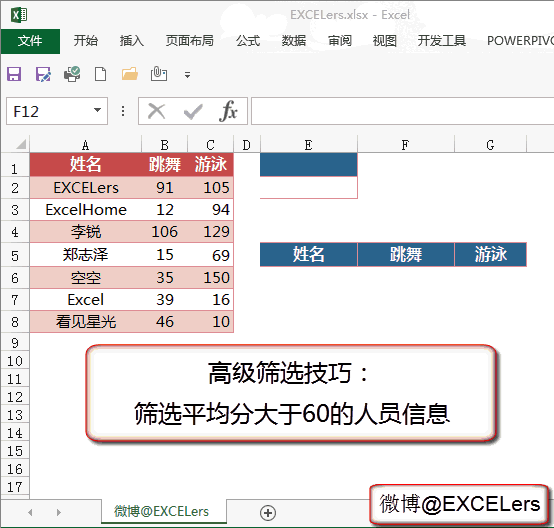
Task: Select column G header
Action: point(490,145)
